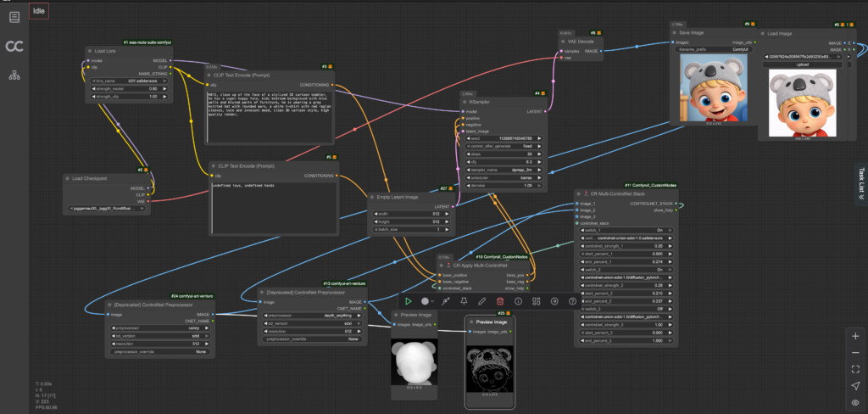
Task: Click the upload button in Load Image
Action: [x=803, y=63]
